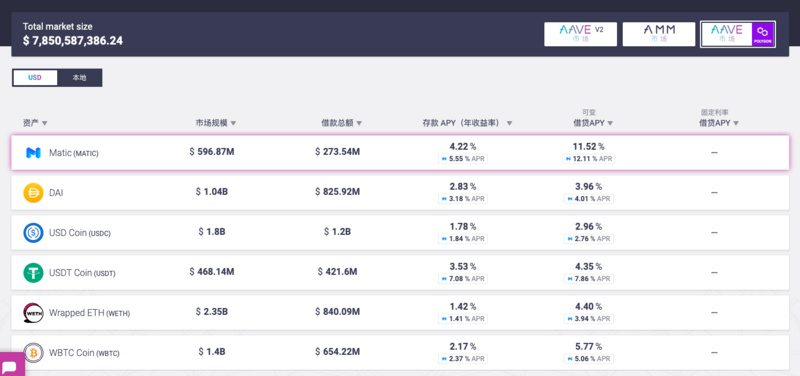Click the Wrapped ETH WETH icon
800x376 pixels.
pos(33,313)
